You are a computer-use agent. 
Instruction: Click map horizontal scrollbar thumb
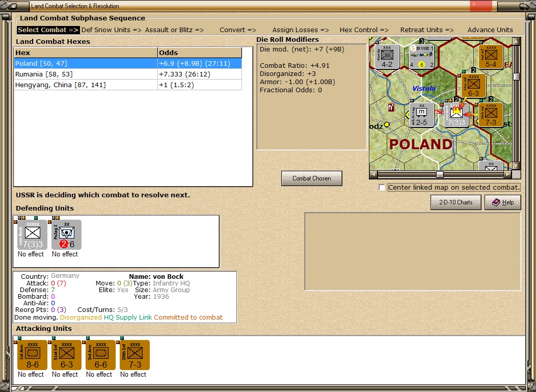click(440, 174)
